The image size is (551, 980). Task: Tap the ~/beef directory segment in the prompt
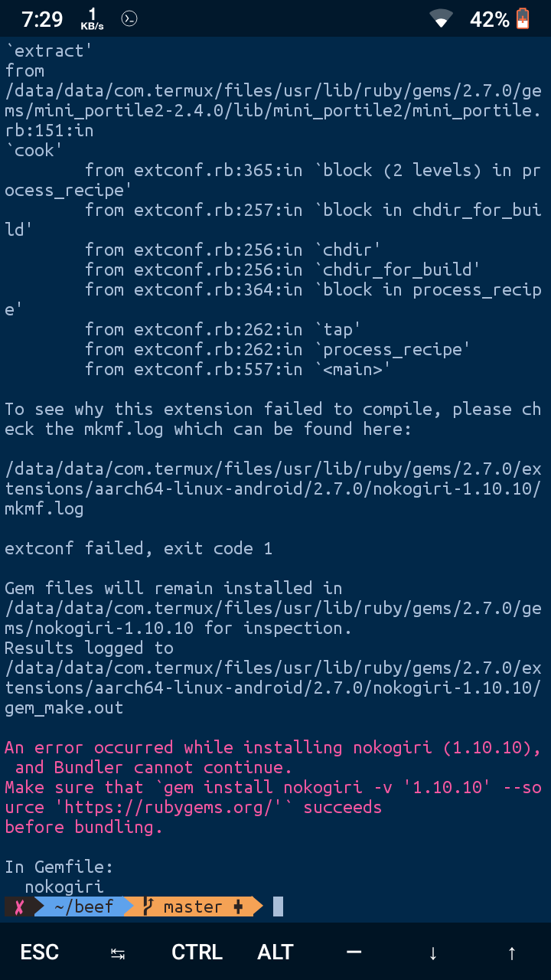point(84,906)
